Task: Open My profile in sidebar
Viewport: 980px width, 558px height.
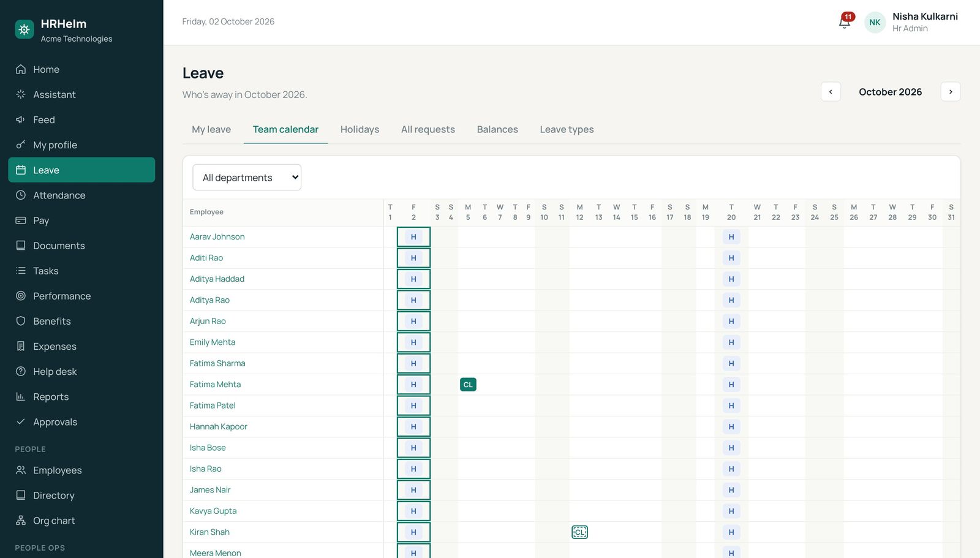Action: pos(81,145)
